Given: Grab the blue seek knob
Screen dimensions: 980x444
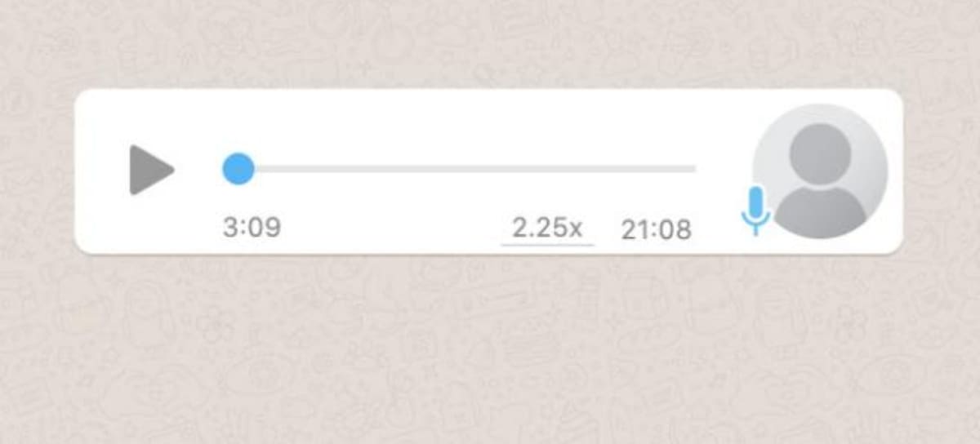Looking at the screenshot, I should 238,169.
